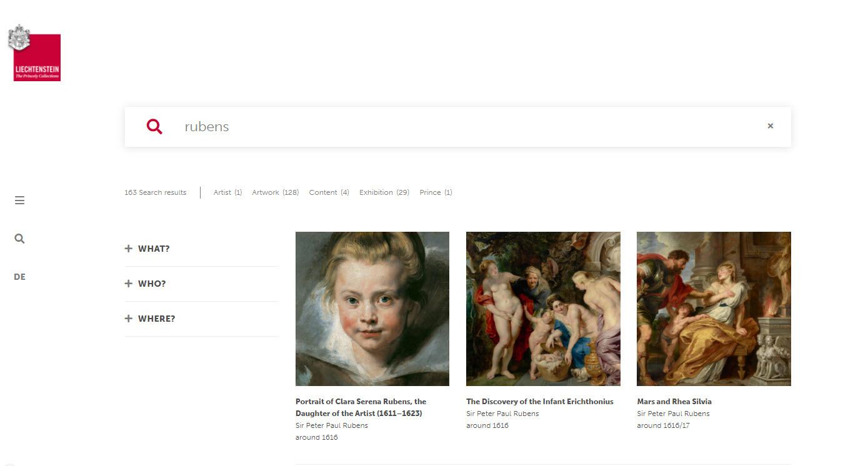Click artist name under Infant Erichthonius

pyautogui.click(x=502, y=414)
